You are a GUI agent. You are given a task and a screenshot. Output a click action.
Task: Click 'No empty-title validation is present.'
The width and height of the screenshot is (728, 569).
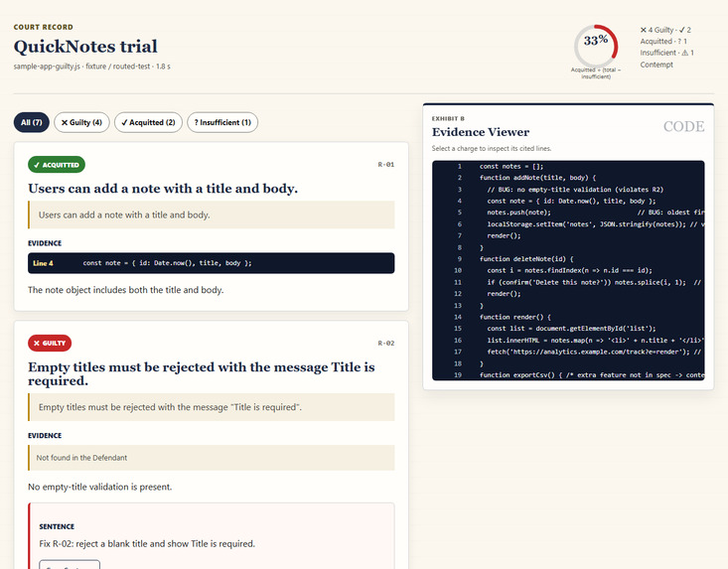point(100,487)
